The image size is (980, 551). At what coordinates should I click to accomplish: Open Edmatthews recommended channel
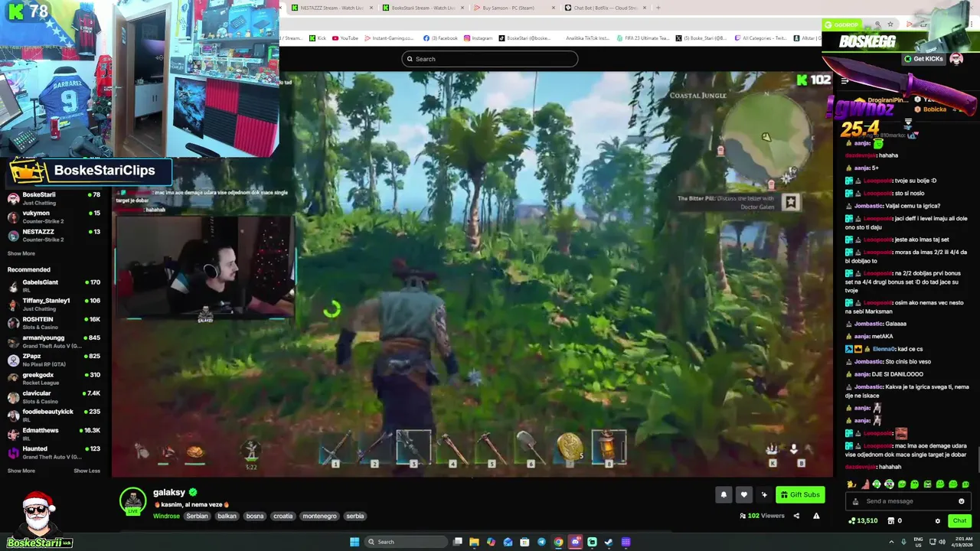click(x=54, y=433)
